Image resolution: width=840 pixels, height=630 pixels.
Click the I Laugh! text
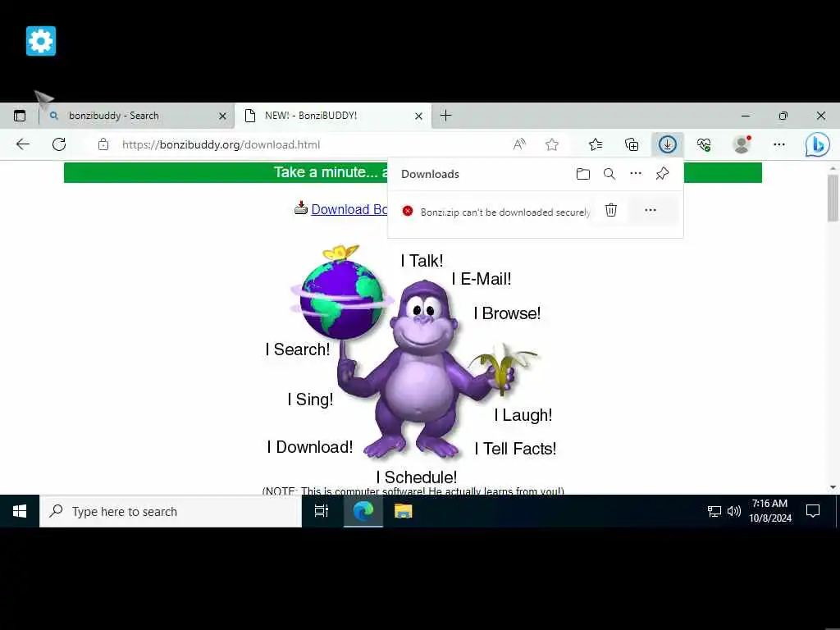pos(523,415)
